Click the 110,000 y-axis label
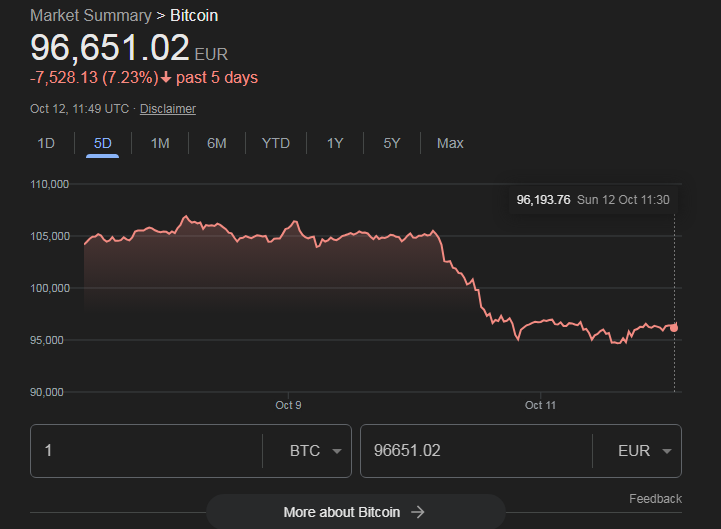721x529 pixels. (x=49, y=184)
